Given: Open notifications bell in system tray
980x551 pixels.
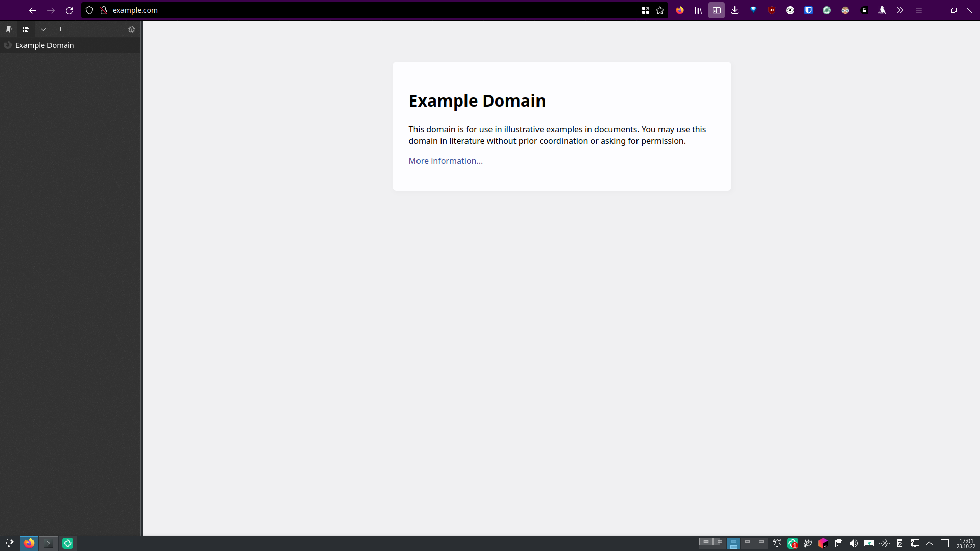Looking at the screenshot, I should (777, 543).
